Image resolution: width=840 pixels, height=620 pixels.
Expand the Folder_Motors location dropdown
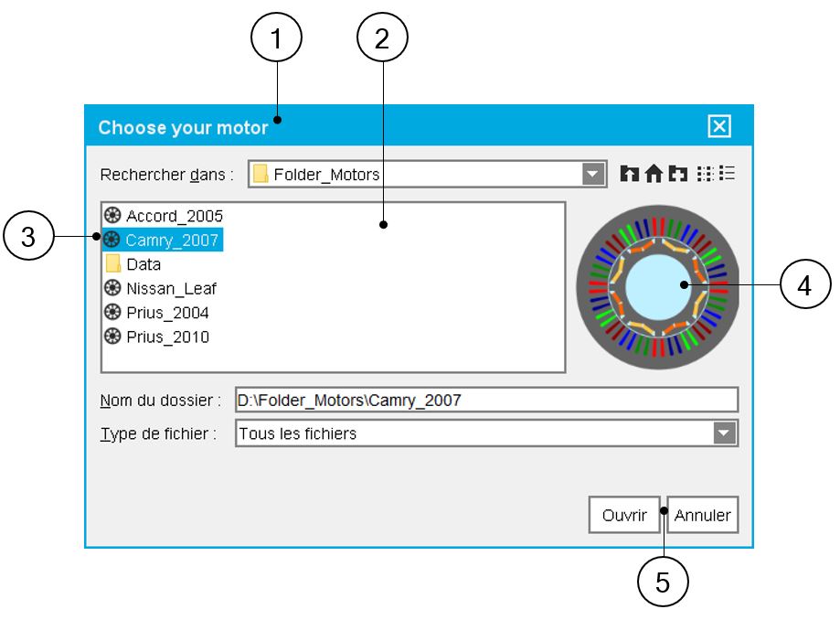click(594, 174)
